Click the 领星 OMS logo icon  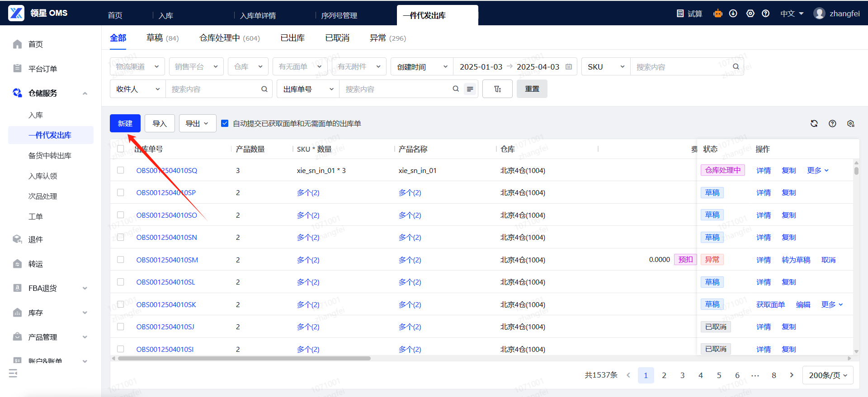(x=16, y=13)
